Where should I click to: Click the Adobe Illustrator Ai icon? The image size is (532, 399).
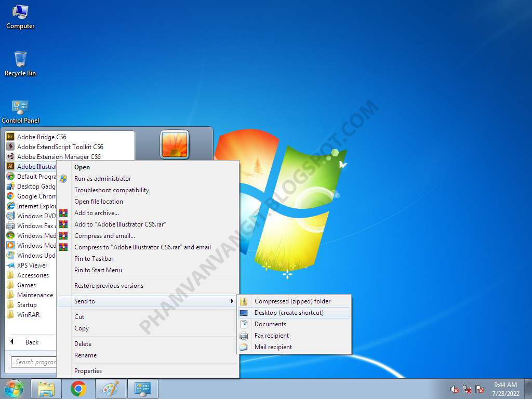click(10, 166)
